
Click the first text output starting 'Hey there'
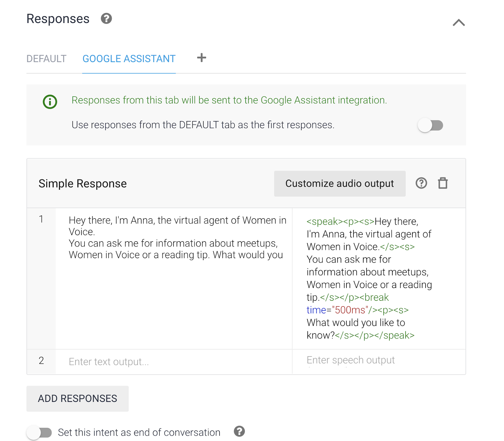tap(176, 237)
